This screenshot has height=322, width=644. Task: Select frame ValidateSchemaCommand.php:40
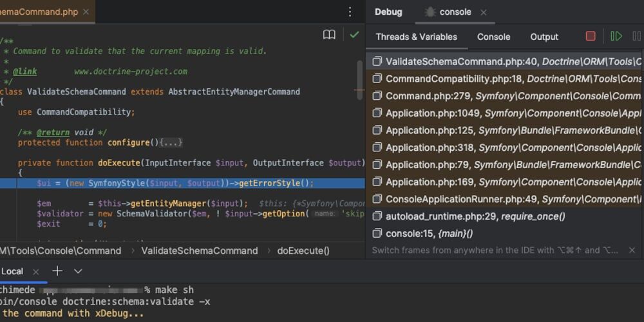505,62
